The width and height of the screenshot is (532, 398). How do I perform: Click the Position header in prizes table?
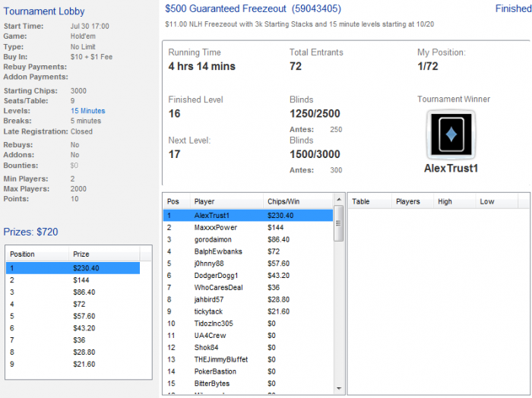(x=37, y=254)
